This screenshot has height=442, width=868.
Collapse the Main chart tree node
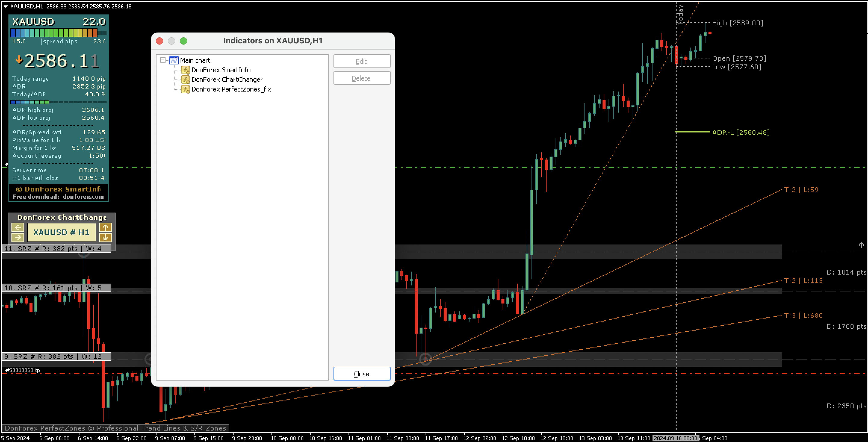pos(163,60)
